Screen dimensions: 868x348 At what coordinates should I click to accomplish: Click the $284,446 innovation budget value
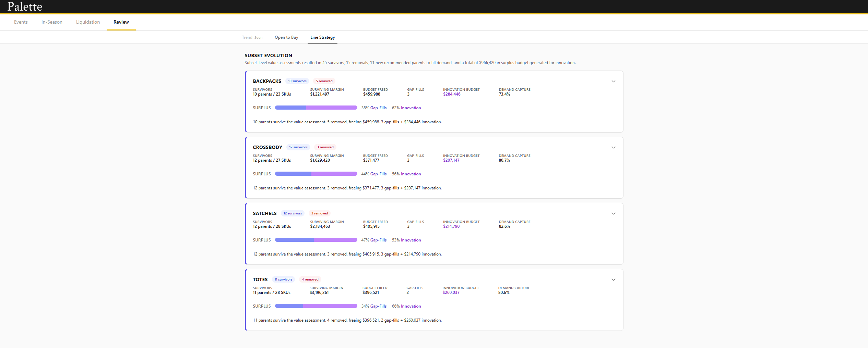click(451, 94)
